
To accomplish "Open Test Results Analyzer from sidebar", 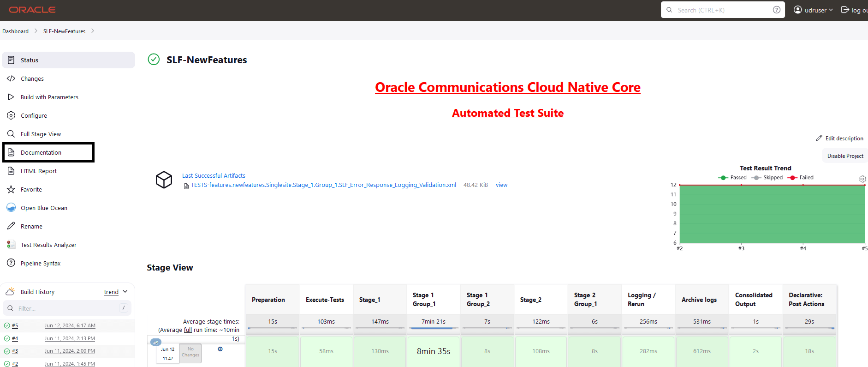I will pos(48,245).
